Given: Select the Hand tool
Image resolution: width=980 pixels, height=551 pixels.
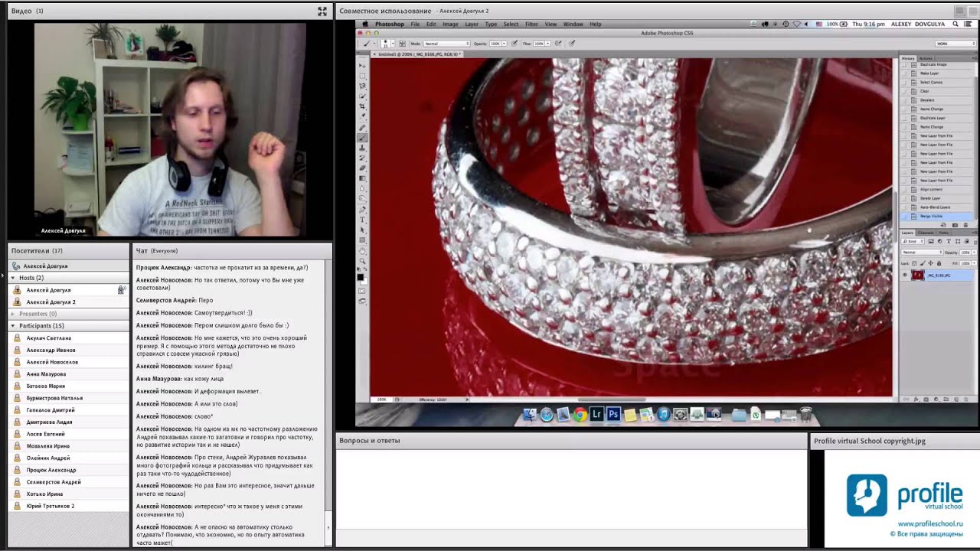Looking at the screenshot, I should click(x=362, y=251).
